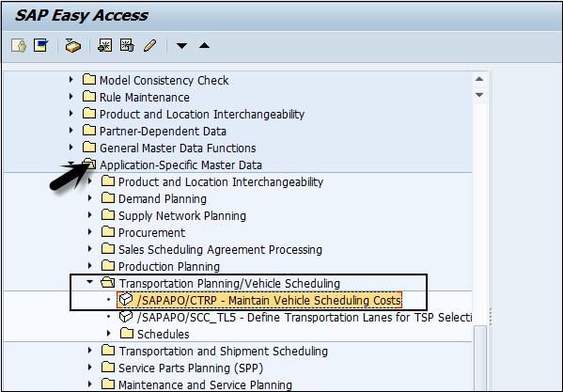Click the Maintenance and Service Planning folder icon
The image size is (563, 392).
tap(108, 384)
